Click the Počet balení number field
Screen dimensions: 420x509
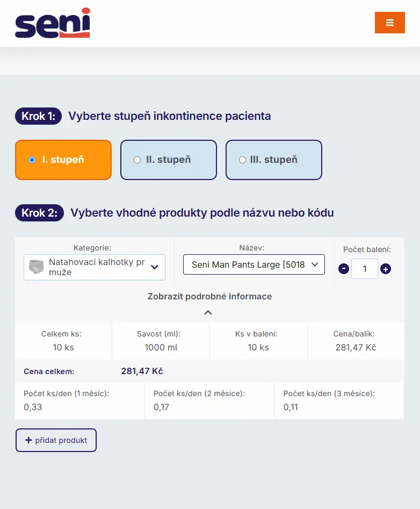[365, 269]
